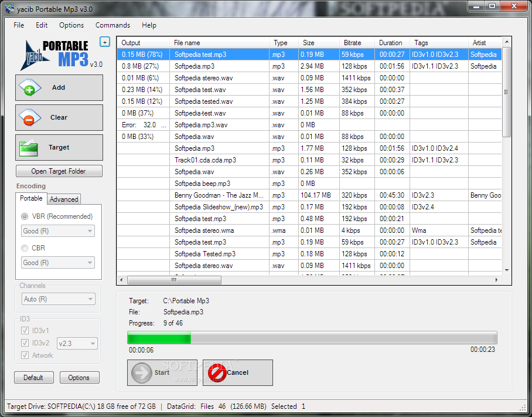Open the Edit menu
Image resolution: width=532 pixels, height=417 pixels.
42,25
